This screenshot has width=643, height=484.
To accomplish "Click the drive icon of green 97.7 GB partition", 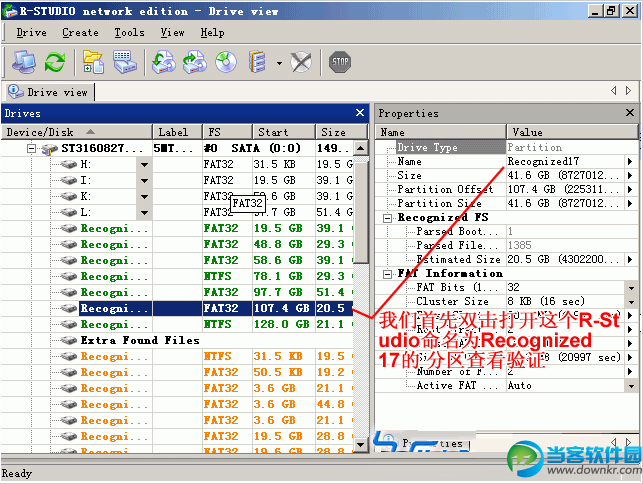I will pos(68,292).
